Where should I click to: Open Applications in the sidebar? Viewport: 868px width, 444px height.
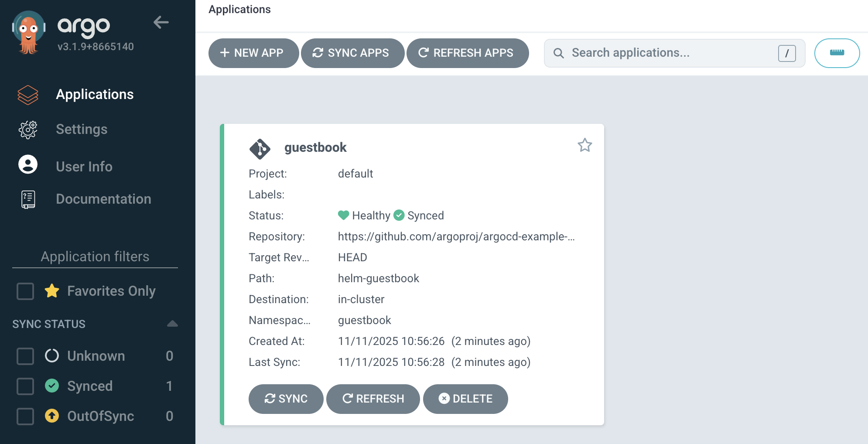(95, 94)
